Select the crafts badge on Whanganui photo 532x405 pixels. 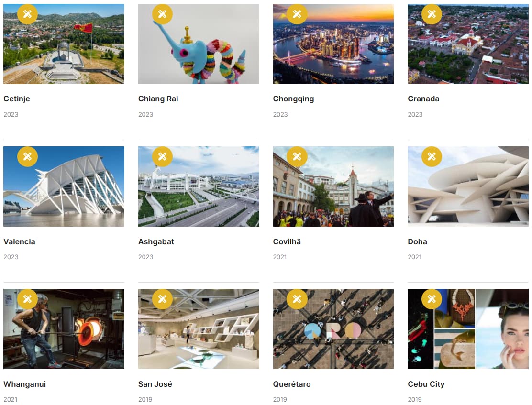click(27, 299)
